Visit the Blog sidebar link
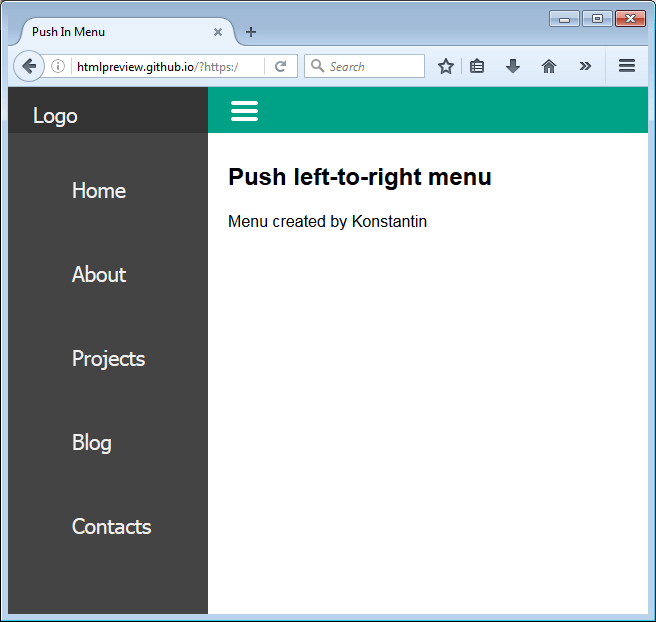The width and height of the screenshot is (656, 622). click(x=92, y=443)
